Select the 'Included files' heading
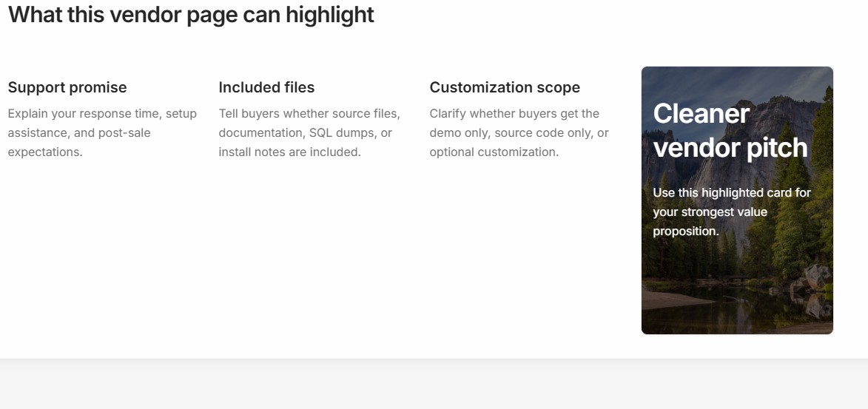Screen dimensions: 868x409 pos(266,87)
